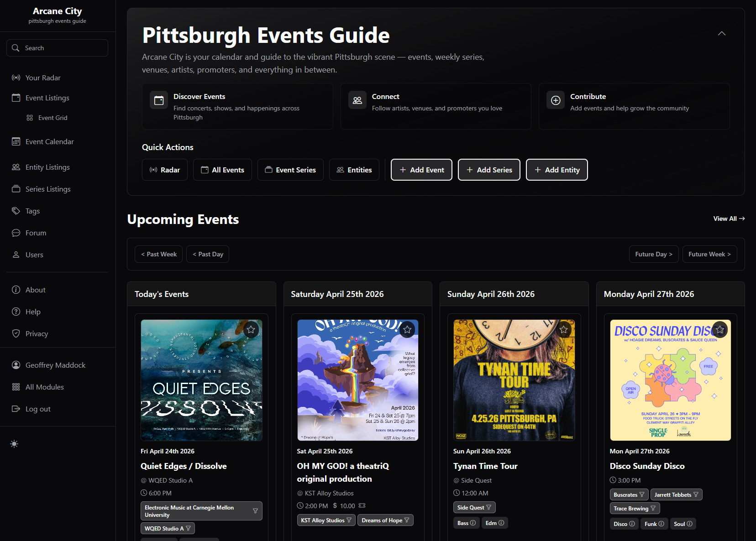This screenshot has height=541, width=756.
Task: Open Entity Listings in the sidebar
Action: (x=47, y=167)
